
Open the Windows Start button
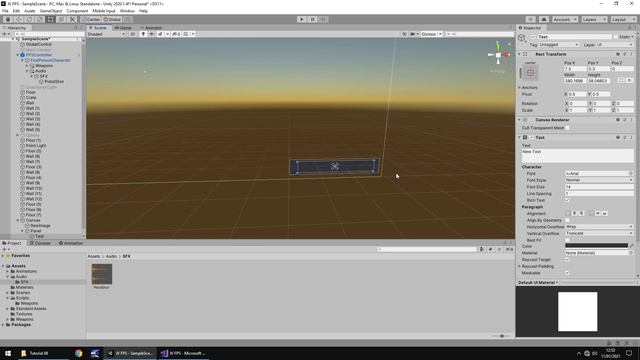pyautogui.click(x=8, y=353)
